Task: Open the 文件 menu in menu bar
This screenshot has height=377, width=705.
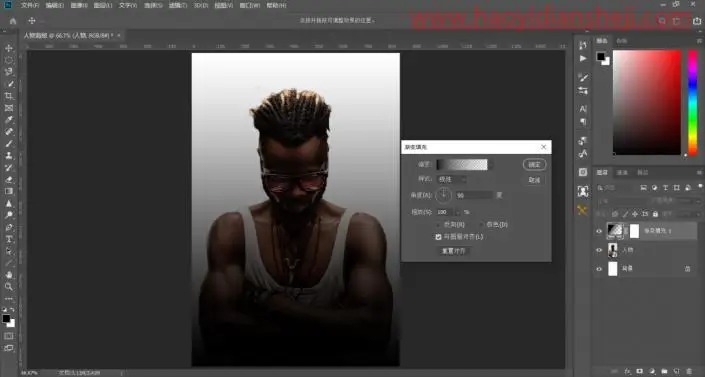Action: point(30,5)
